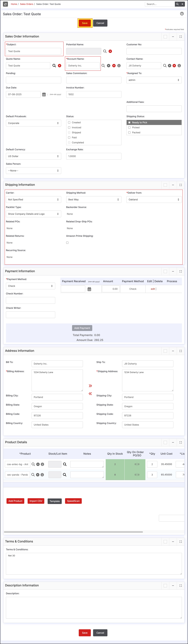
Task: Open Due Date calendar picker
Action: click(44, 94)
